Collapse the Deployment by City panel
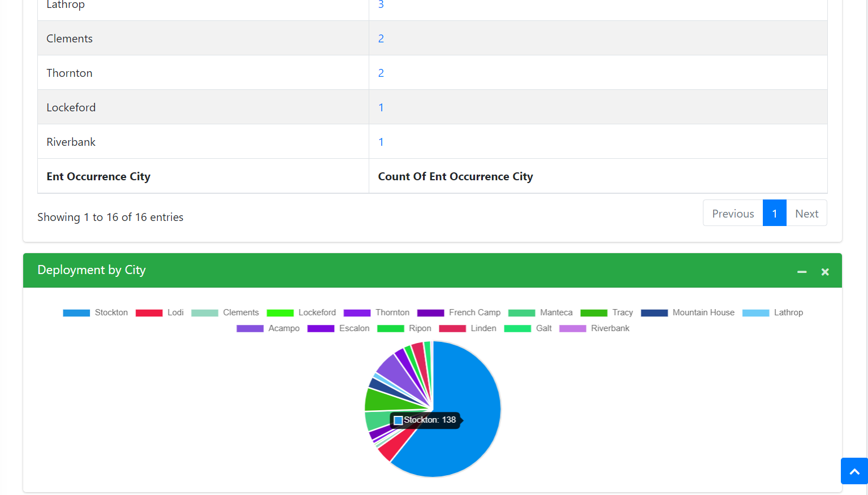 coord(801,272)
